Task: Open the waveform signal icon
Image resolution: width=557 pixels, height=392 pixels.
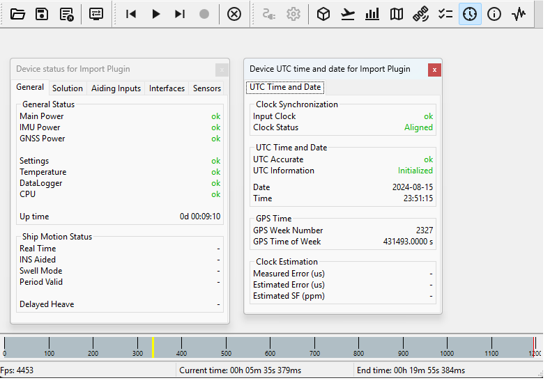Action: coord(519,14)
